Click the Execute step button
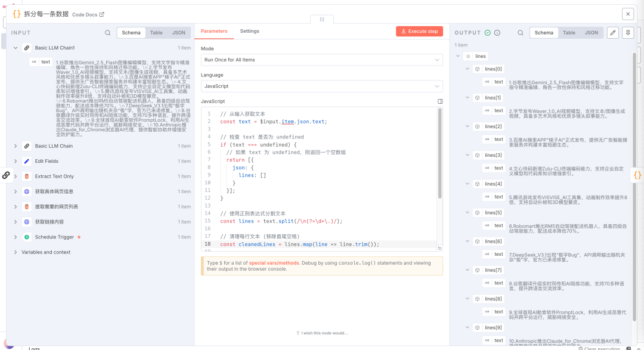The height and width of the screenshot is (350, 644). 419,31
